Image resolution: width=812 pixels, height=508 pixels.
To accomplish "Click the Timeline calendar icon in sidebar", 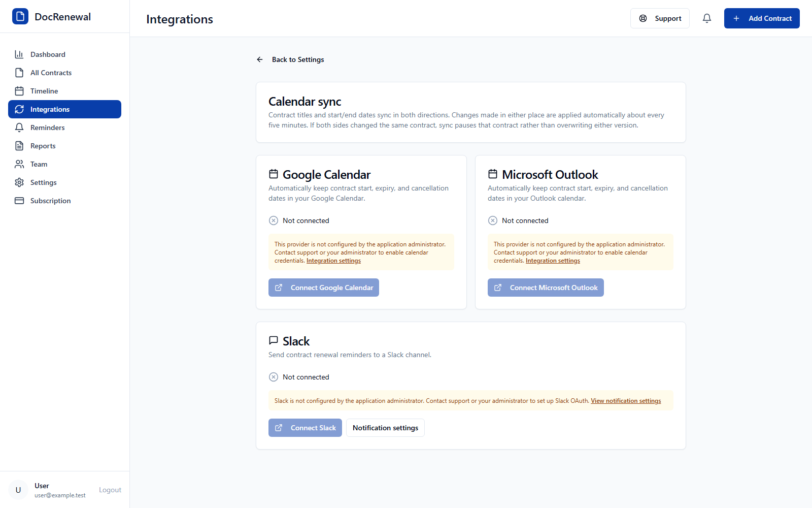I will click(19, 91).
